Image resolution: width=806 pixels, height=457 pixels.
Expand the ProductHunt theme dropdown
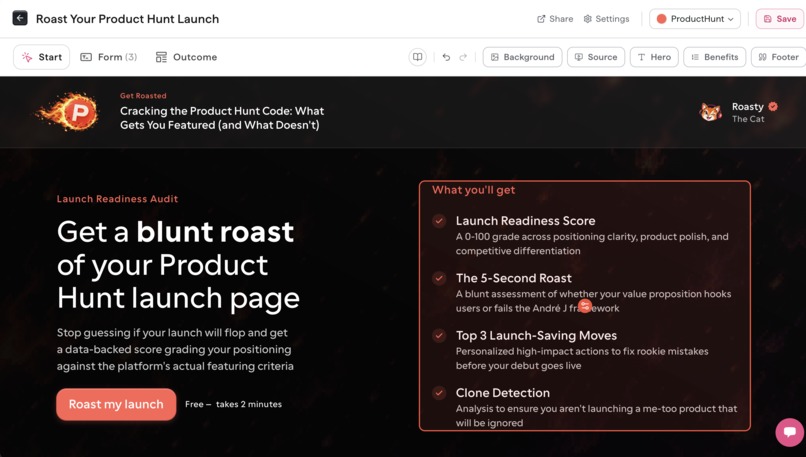tap(694, 19)
